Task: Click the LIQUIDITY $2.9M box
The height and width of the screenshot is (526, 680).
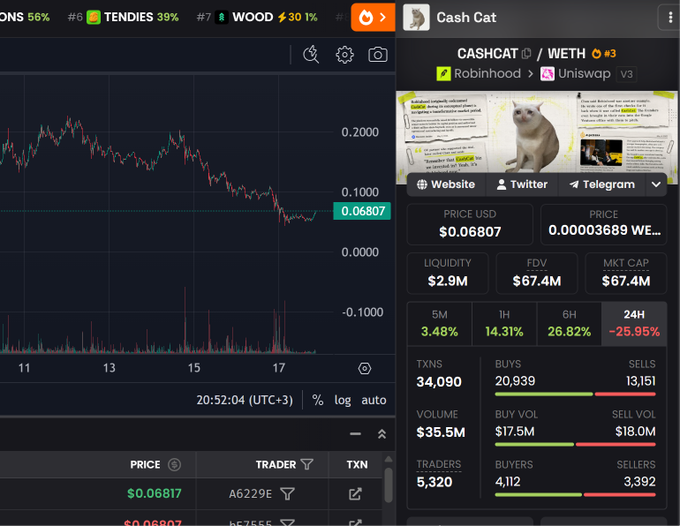Action: click(448, 273)
